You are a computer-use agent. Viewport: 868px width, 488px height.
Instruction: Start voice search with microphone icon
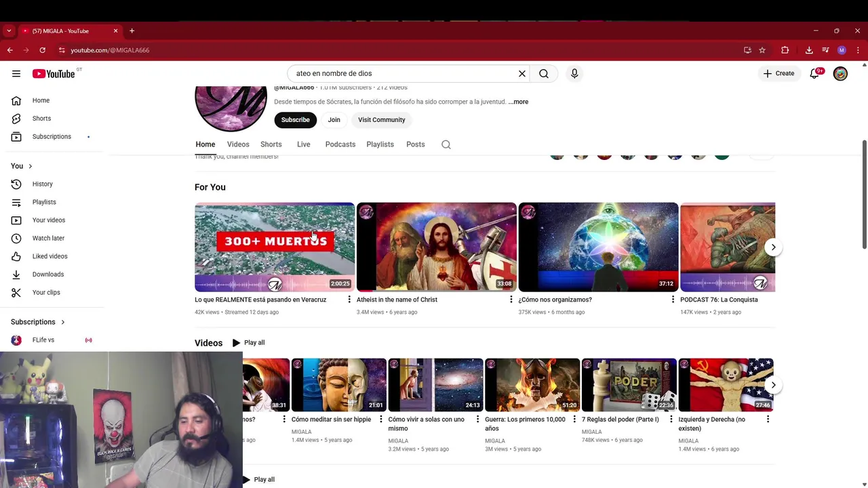click(x=574, y=73)
